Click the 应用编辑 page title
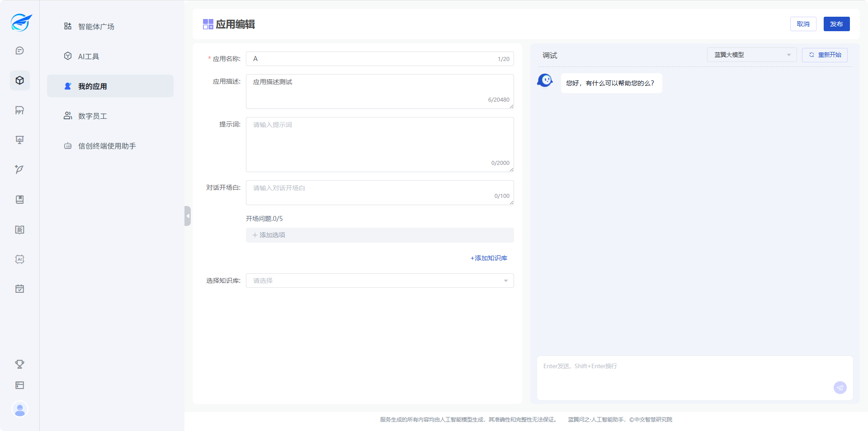This screenshot has height=431, width=868. coord(236,24)
